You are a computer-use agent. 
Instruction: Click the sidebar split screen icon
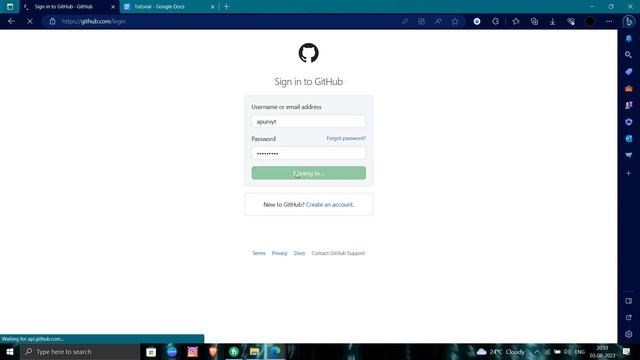(629, 301)
